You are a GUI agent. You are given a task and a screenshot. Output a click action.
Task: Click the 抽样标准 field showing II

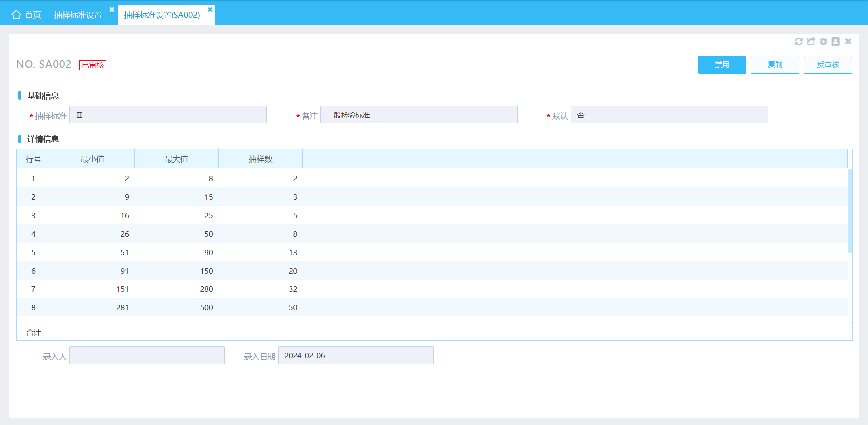(x=168, y=115)
